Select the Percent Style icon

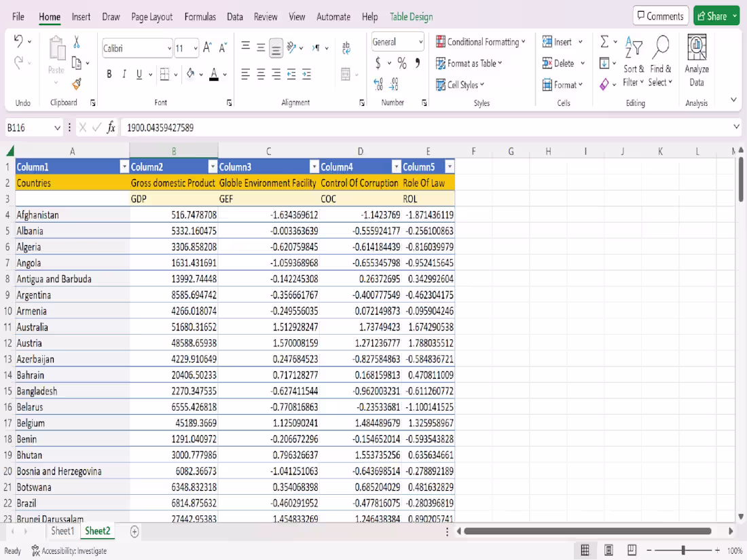[x=403, y=62]
